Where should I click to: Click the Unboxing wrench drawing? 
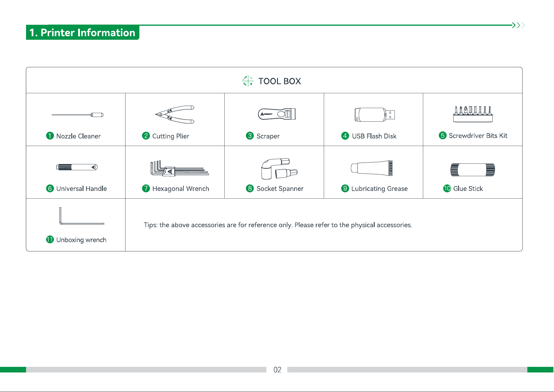coord(82,216)
